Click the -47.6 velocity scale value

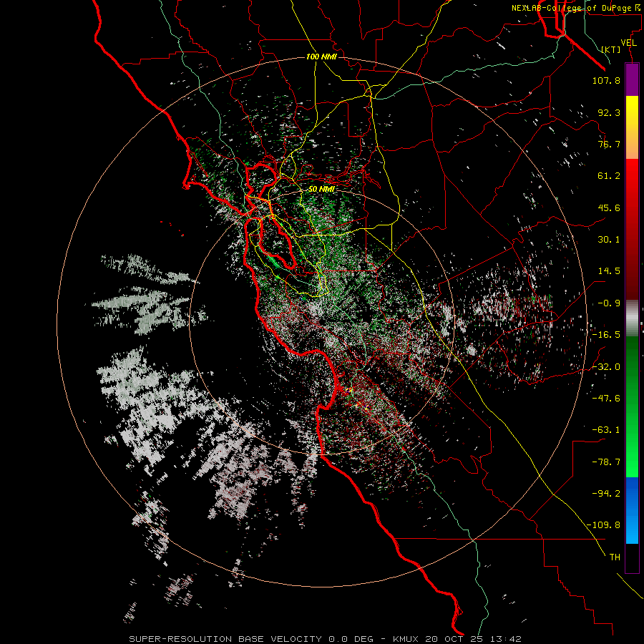[606, 399]
